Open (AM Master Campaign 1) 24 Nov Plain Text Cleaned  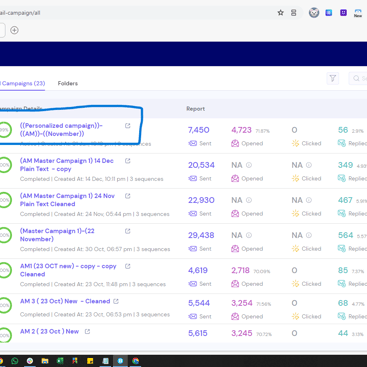[67, 200]
